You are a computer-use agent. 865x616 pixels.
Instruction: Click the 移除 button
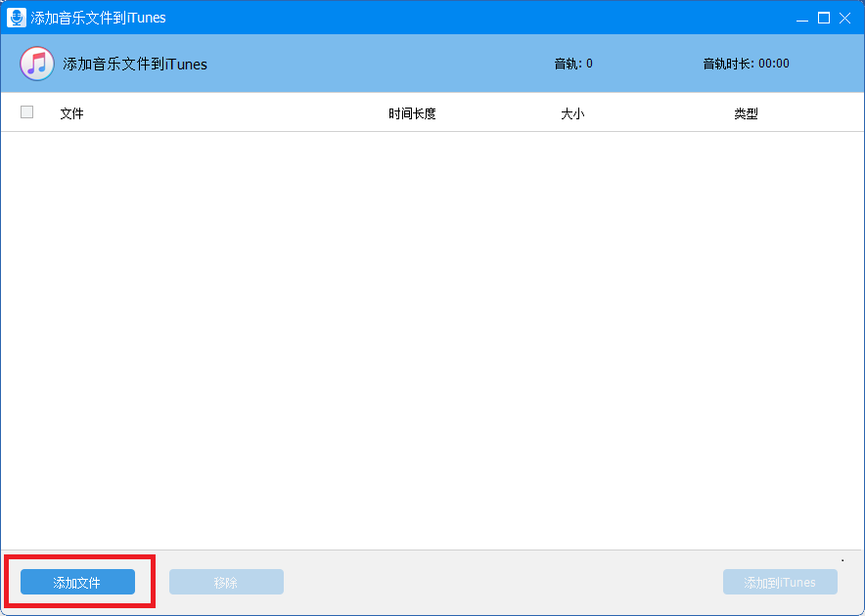pyautogui.click(x=226, y=582)
